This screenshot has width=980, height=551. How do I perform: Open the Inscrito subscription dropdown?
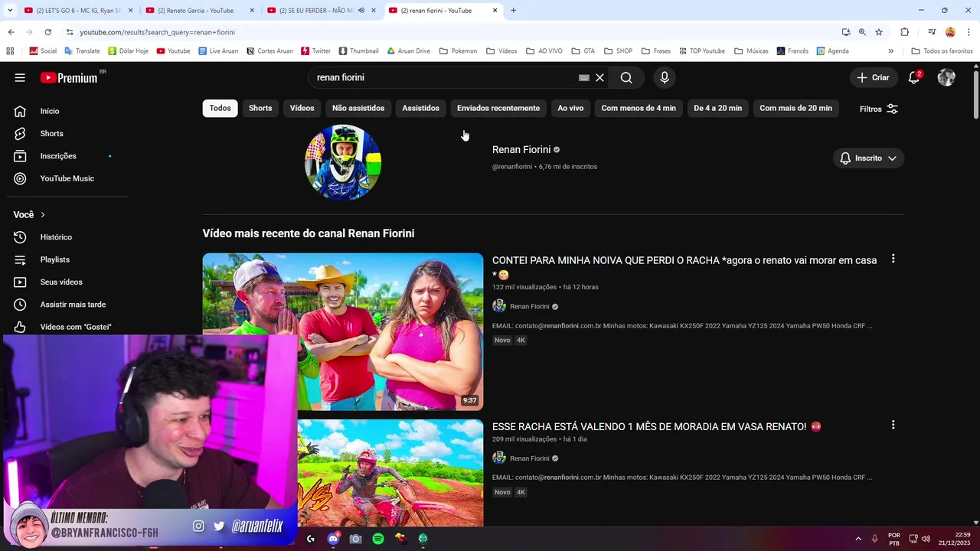869,158
